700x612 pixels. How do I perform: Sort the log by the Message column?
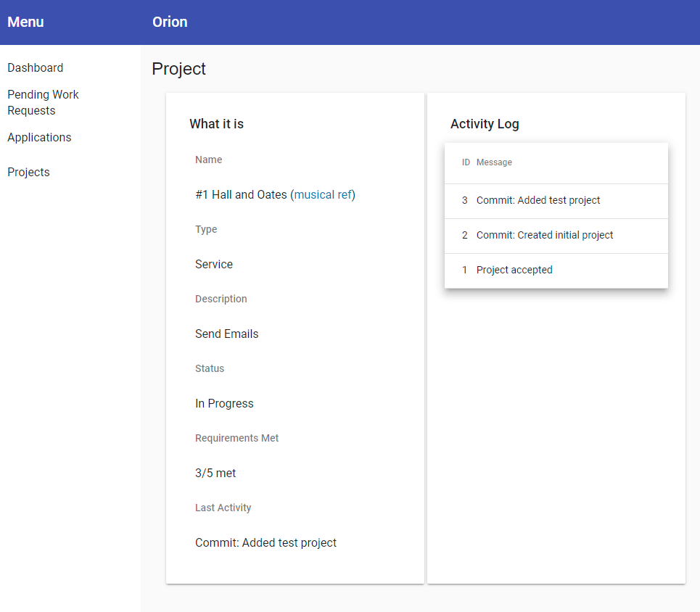click(x=494, y=162)
